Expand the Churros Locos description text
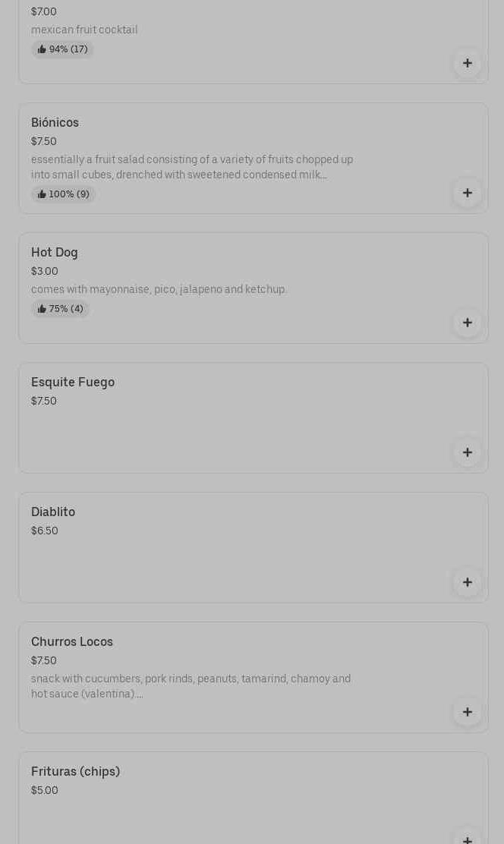Image resolution: width=504 pixels, height=844 pixels. tap(191, 686)
